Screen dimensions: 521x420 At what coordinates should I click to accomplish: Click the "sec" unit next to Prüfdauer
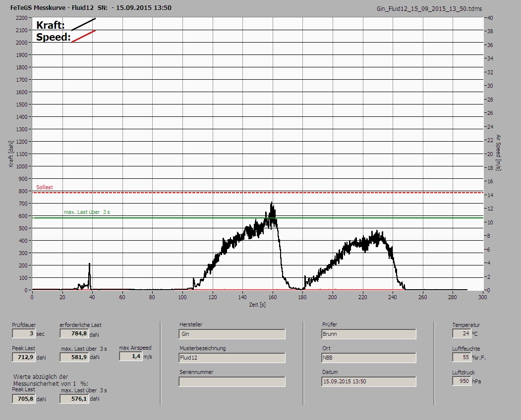pyautogui.click(x=40, y=334)
